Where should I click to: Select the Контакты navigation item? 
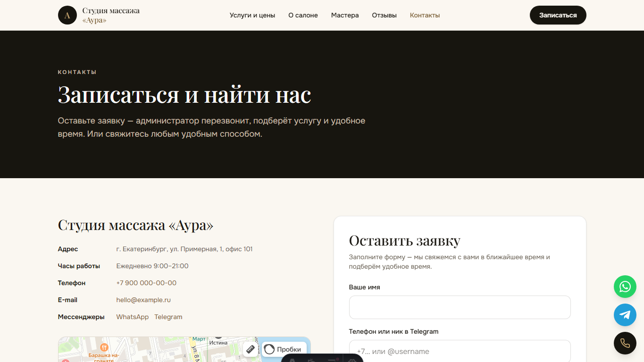(x=425, y=15)
